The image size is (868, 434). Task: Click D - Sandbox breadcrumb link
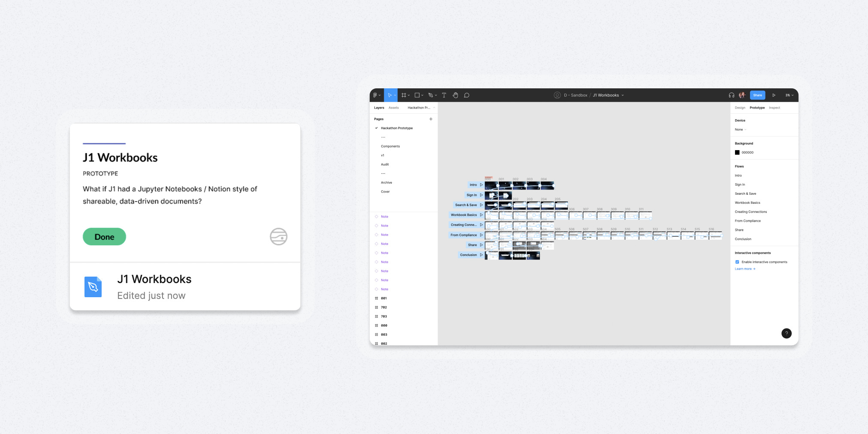(576, 95)
